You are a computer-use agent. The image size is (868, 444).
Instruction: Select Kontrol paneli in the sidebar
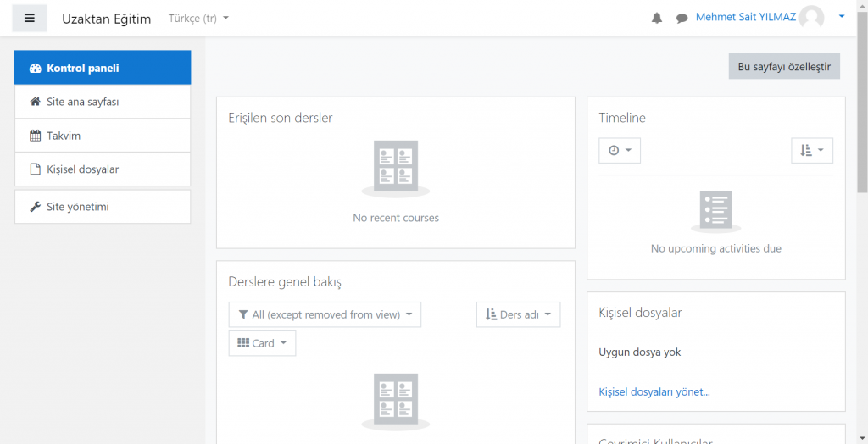tap(103, 68)
